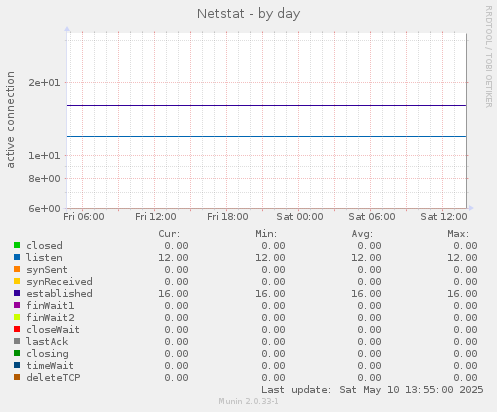This screenshot has height=412, width=497.
Task: Click the 'listen' legend label
Action: (x=44, y=258)
